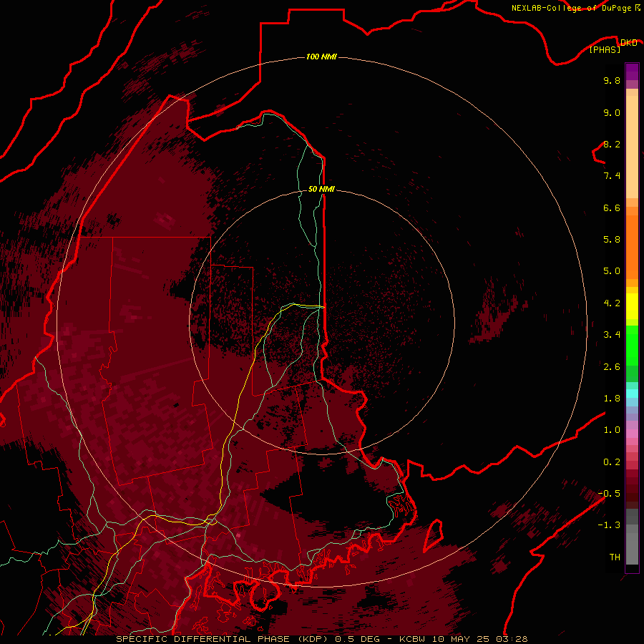Screen dimensions: 644x644
Task: Click the -0.5 value on the color scale
Action: pyautogui.click(x=609, y=494)
